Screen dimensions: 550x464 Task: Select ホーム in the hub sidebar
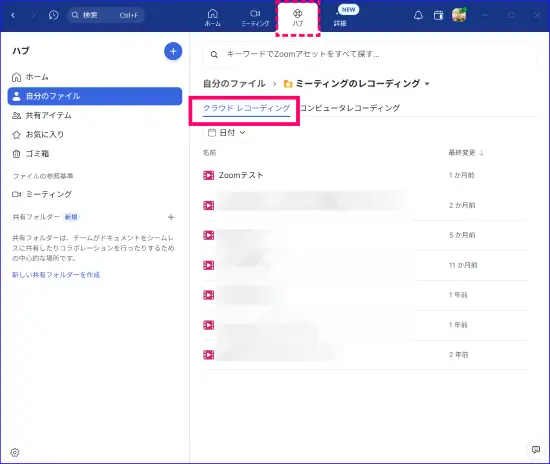pos(95,77)
